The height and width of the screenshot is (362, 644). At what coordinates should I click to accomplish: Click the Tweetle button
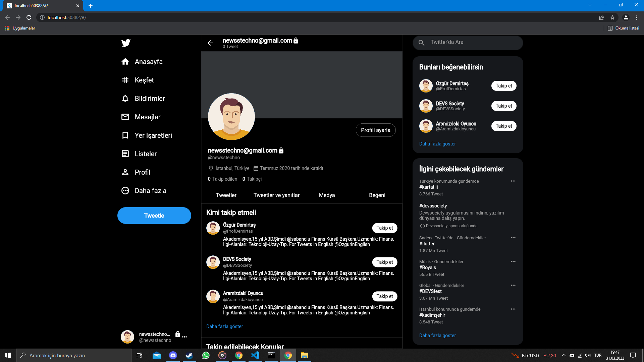click(x=154, y=216)
